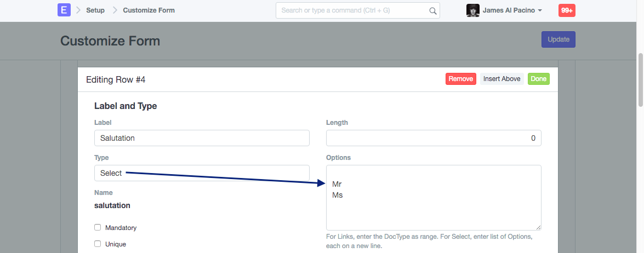Click the Insert Above button

coord(501,79)
